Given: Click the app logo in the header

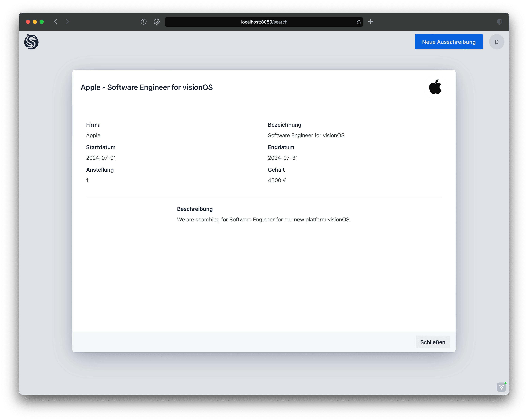Looking at the screenshot, I should [31, 42].
